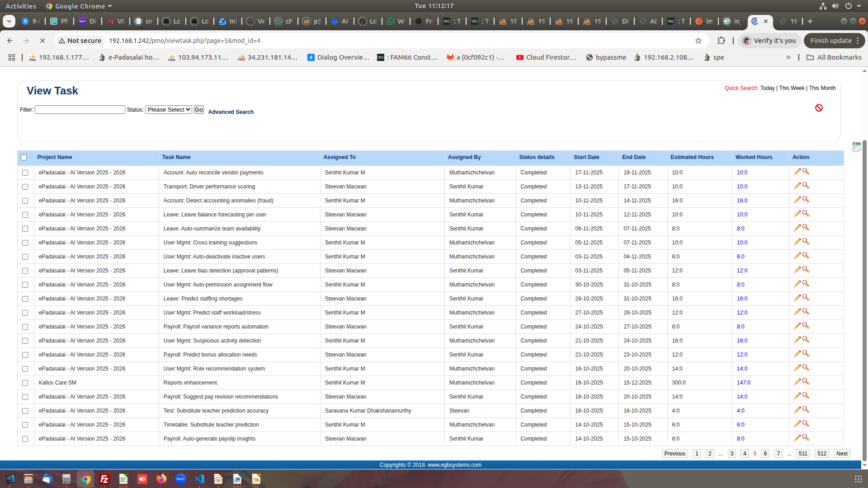This screenshot has height=488, width=868.
Task: Check the Payroll: Auto-generate payslip insights checkbox
Action: tap(25, 439)
